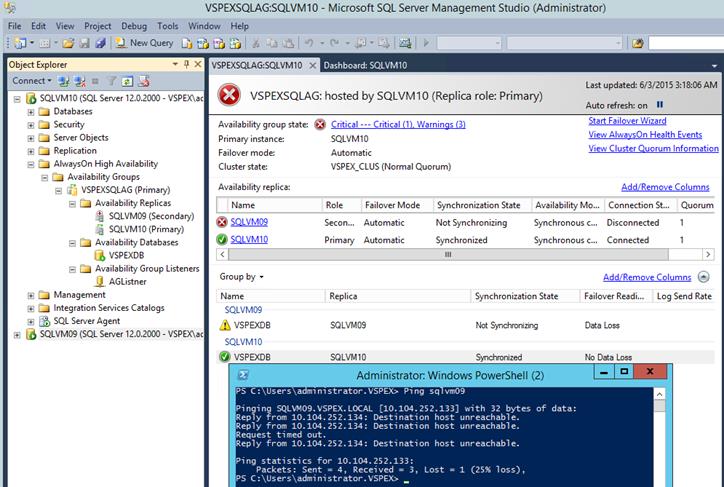The height and width of the screenshot is (487, 724).
Task: Open the Project menu
Action: 97,26
